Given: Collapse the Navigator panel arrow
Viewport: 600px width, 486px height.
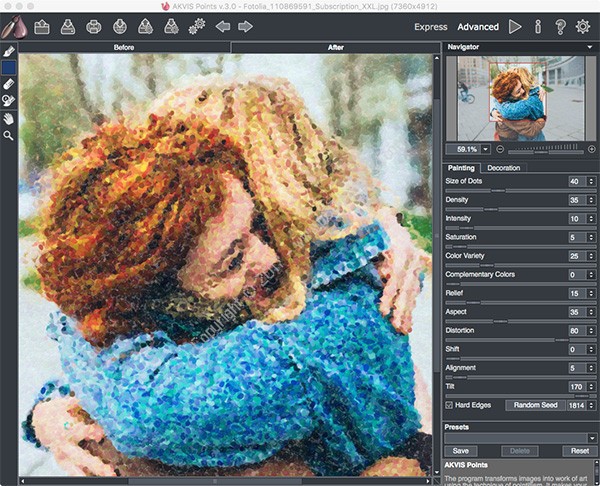Looking at the screenshot, I should click(x=590, y=47).
